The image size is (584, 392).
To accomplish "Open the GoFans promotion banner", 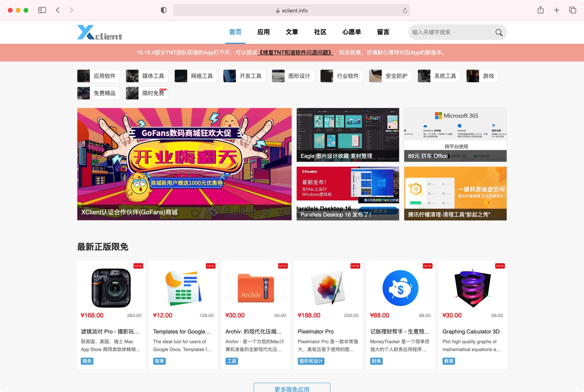I will 184,164.
